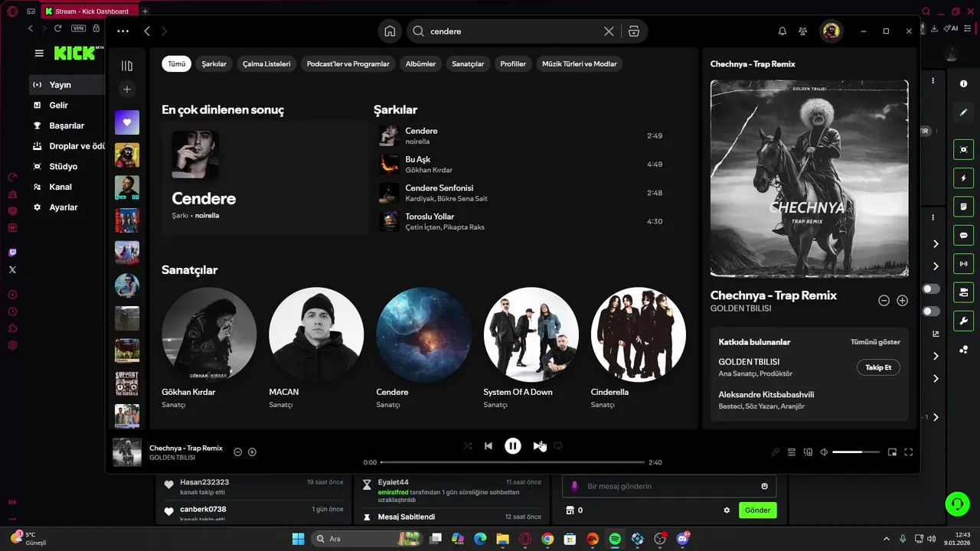Mute volume via the speaker icon
980x551 pixels.
click(x=824, y=452)
